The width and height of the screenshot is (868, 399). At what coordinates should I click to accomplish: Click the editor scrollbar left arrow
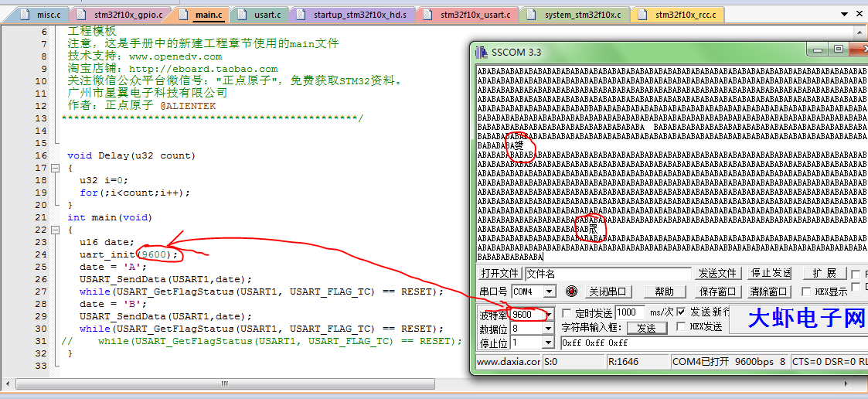pos(9,384)
